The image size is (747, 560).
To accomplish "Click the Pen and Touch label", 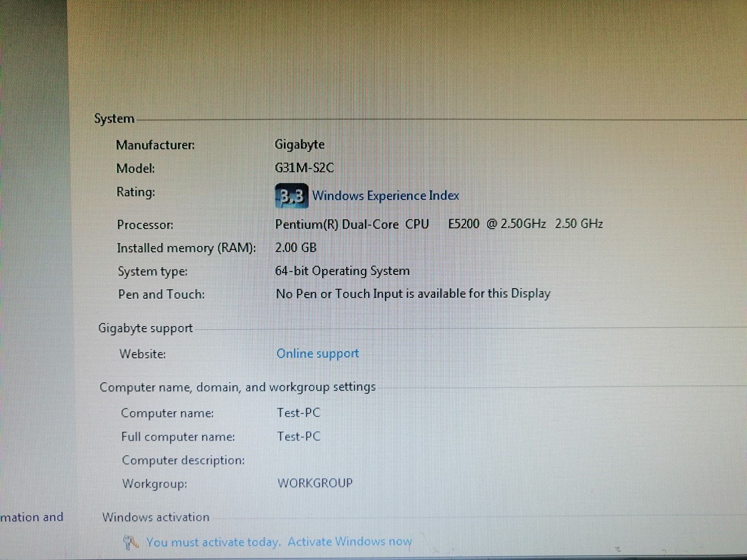I will [161, 294].
